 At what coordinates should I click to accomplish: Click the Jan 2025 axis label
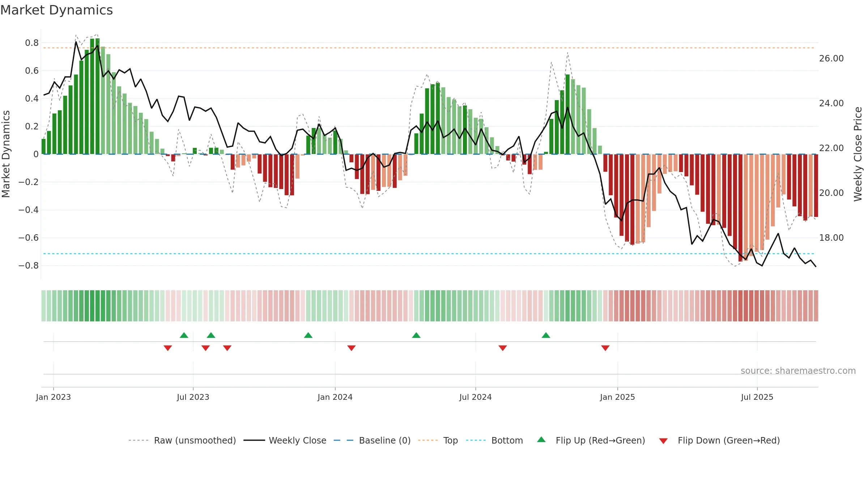tap(618, 397)
